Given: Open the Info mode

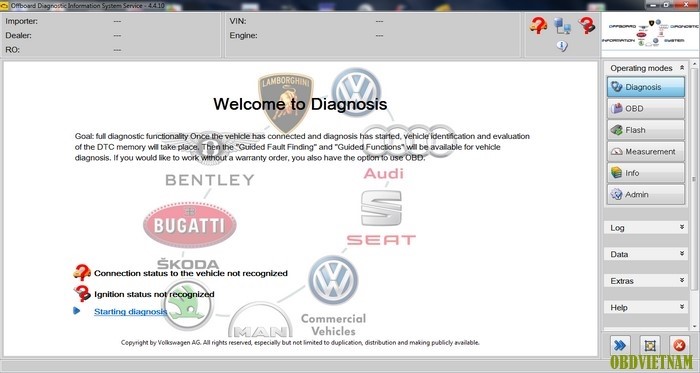Looking at the screenshot, I should tap(646, 173).
